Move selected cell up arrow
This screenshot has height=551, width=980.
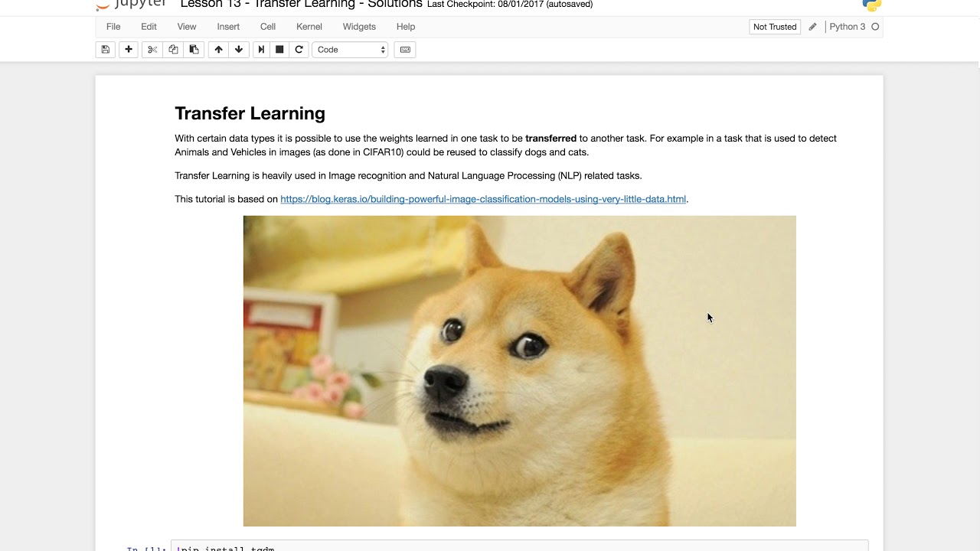(218, 50)
